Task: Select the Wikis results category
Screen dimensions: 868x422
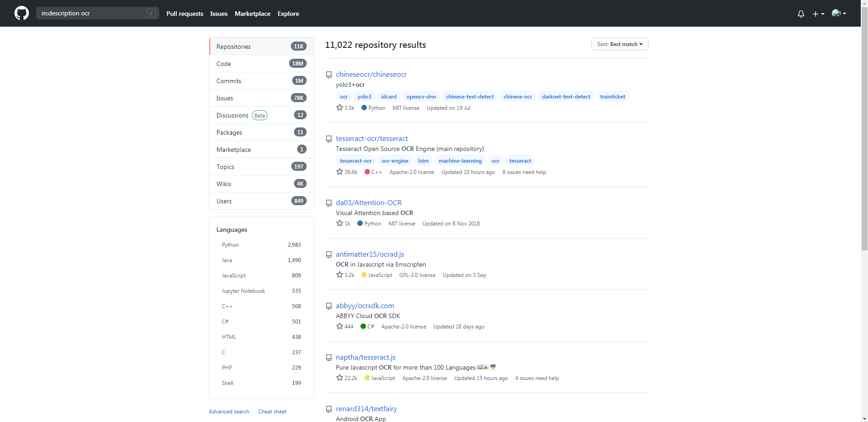Action: coord(261,184)
